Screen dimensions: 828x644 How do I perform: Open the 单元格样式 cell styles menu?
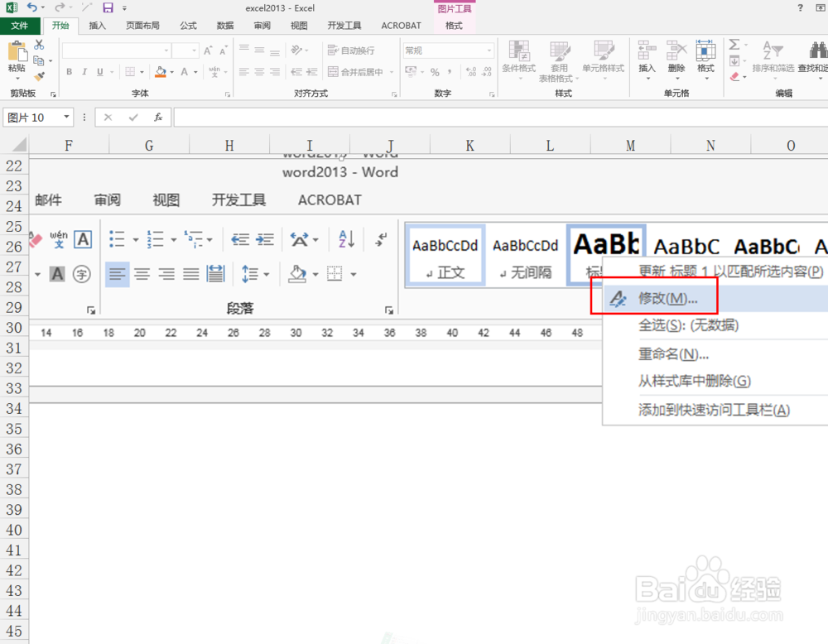[603, 60]
